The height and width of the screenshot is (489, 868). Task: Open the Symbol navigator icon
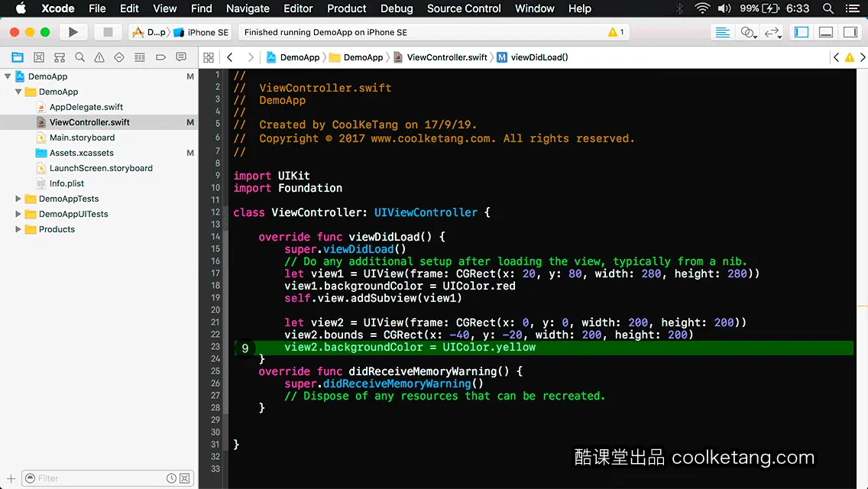60,57
